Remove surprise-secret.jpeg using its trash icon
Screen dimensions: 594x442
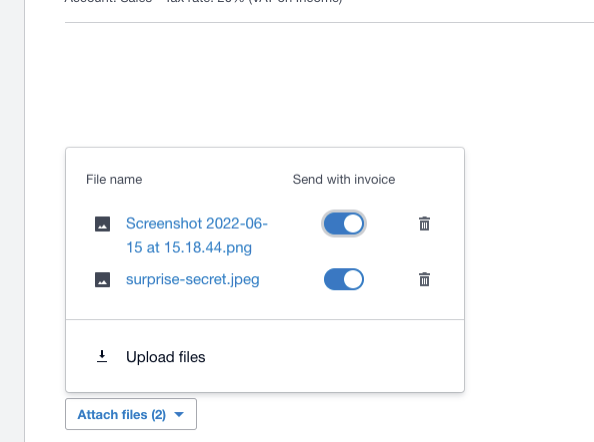click(424, 280)
